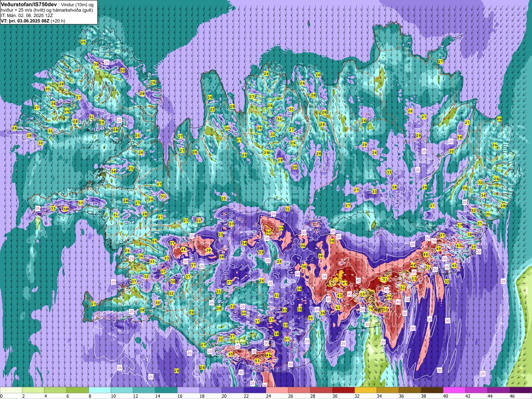Click the '38' label on the color scale
Viewport: 532px width, 399px height.
click(423, 397)
